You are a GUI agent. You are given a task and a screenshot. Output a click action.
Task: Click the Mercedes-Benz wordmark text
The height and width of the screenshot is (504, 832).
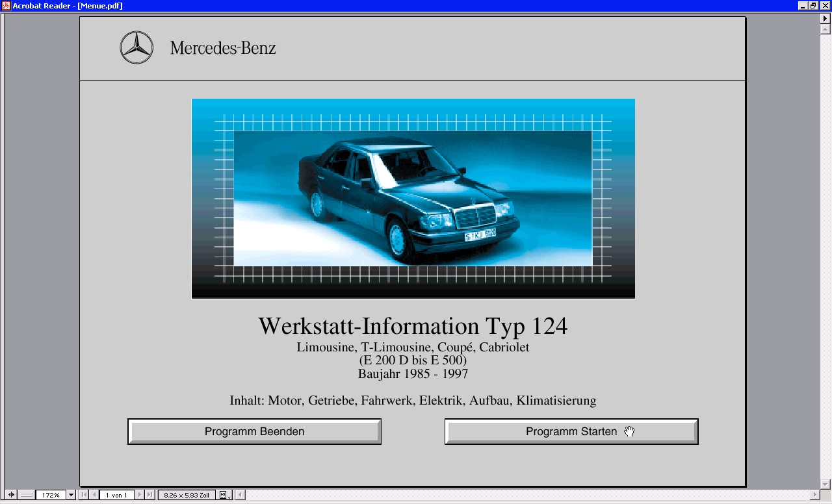click(x=223, y=48)
